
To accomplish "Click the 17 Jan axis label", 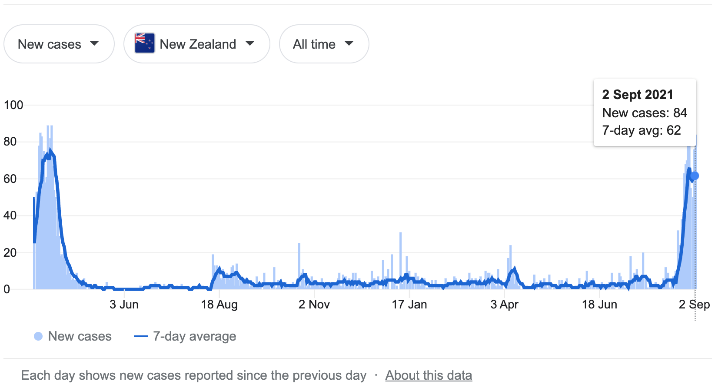I will pos(409,304).
